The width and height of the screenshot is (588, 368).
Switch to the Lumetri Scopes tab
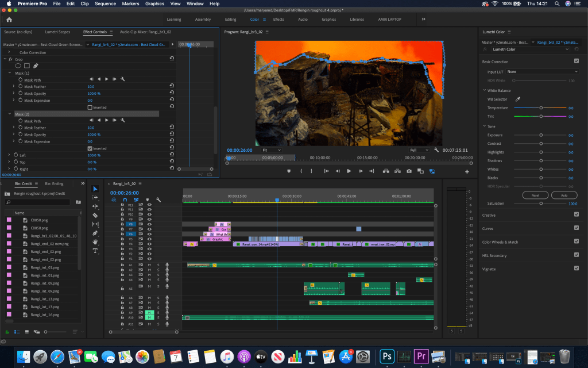coord(57,32)
